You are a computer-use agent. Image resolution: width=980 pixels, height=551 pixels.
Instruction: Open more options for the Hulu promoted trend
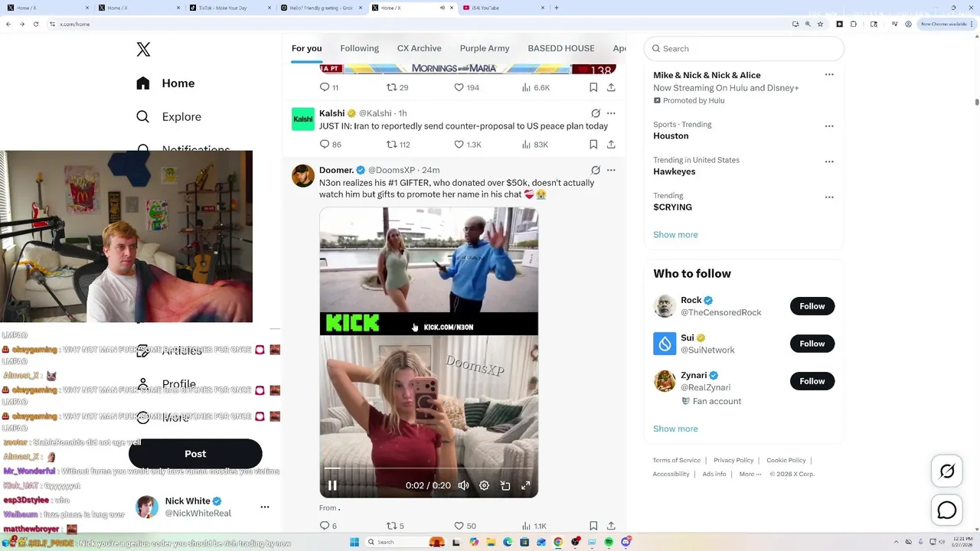tap(829, 75)
